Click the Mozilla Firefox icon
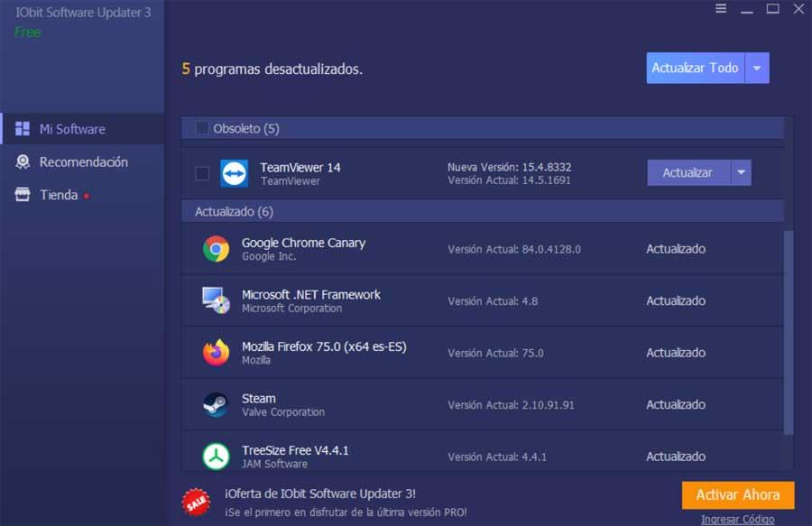The width and height of the screenshot is (812, 526). (x=216, y=353)
